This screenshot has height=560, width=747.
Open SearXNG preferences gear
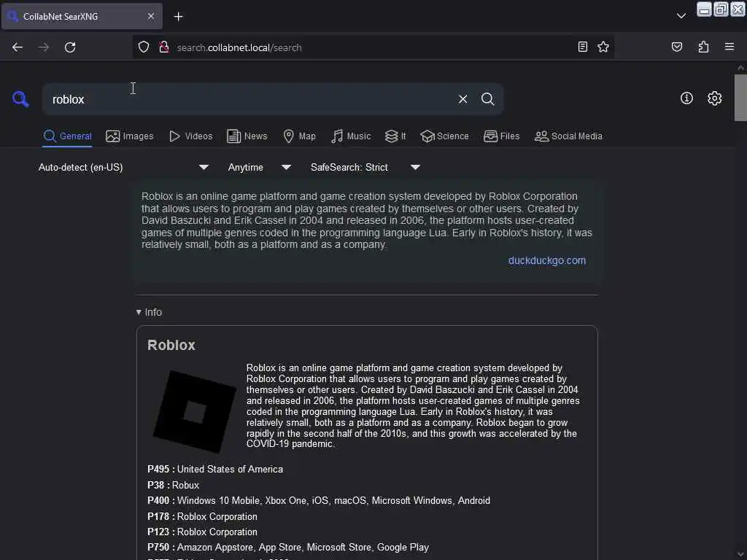(x=714, y=98)
